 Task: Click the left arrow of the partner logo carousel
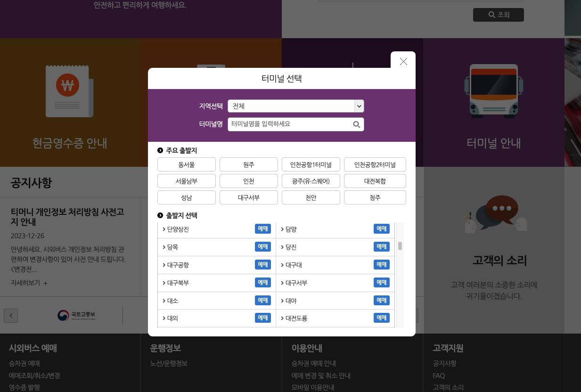tap(10, 315)
